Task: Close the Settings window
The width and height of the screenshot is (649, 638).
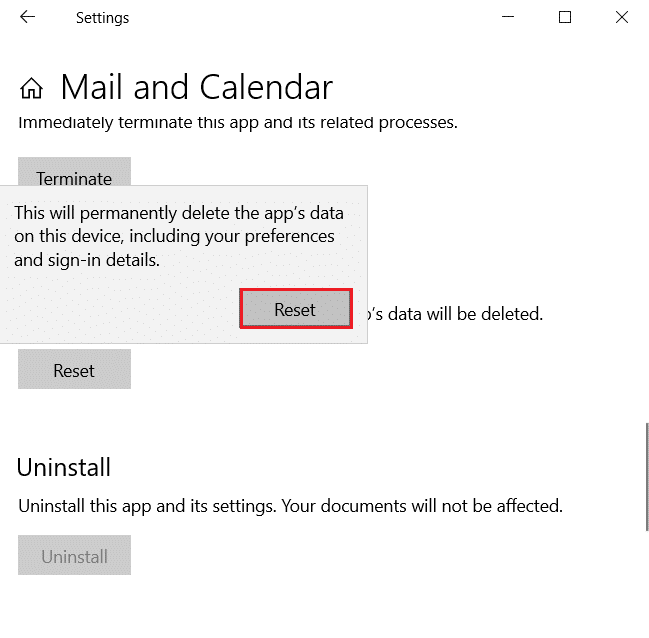Action: (x=622, y=17)
